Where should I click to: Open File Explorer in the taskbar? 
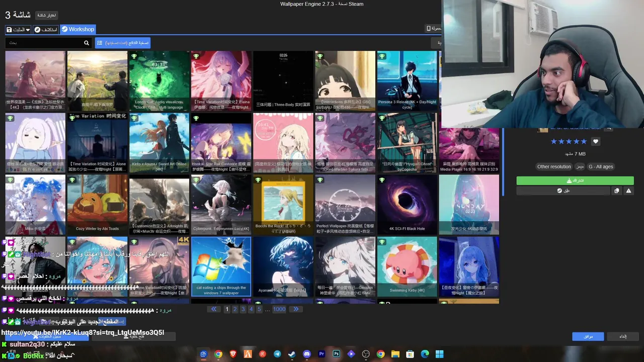(x=395, y=354)
